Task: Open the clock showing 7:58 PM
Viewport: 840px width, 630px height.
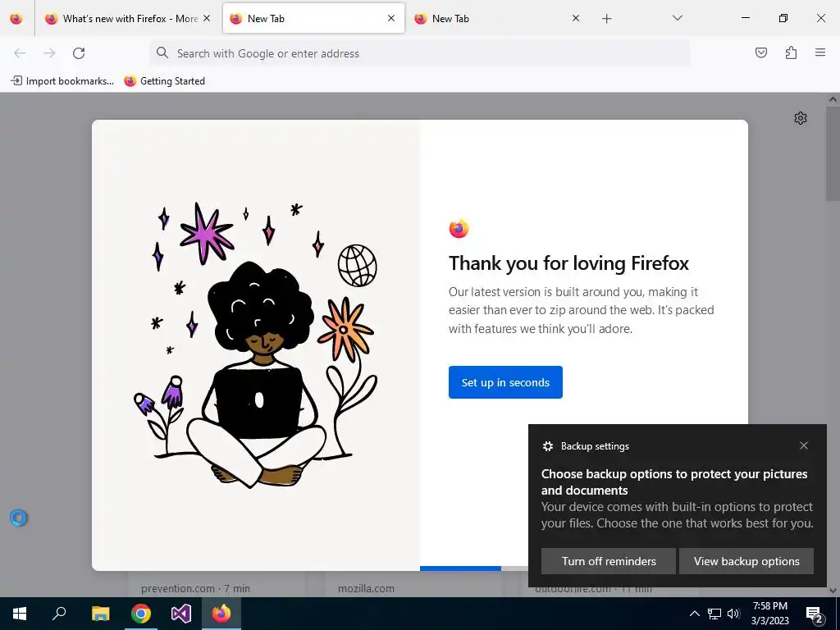Action: click(x=769, y=614)
